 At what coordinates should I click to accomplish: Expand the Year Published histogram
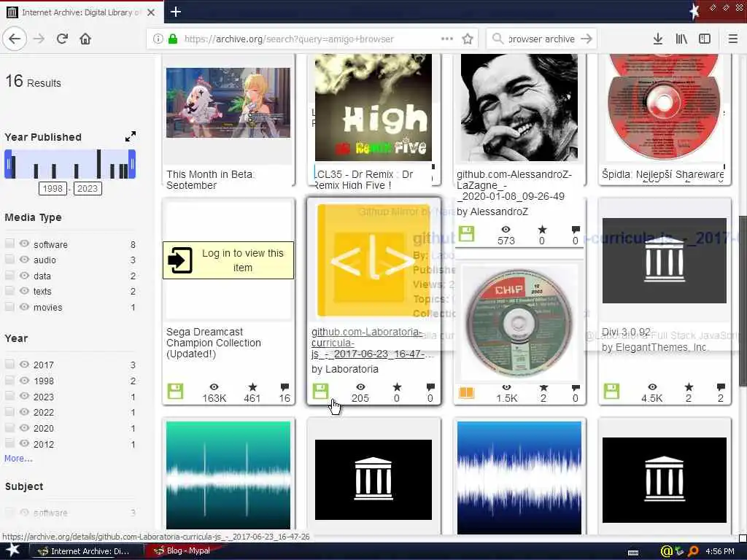[x=131, y=136]
